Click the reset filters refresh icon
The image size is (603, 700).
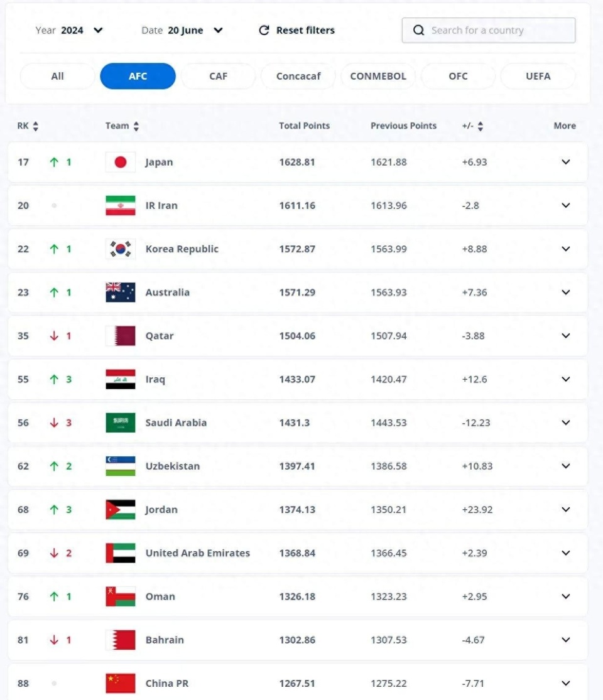tap(264, 30)
